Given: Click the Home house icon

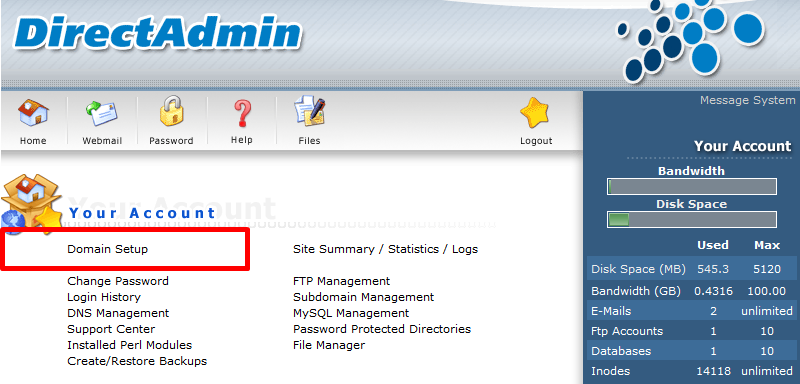Looking at the screenshot, I should 33,113.
